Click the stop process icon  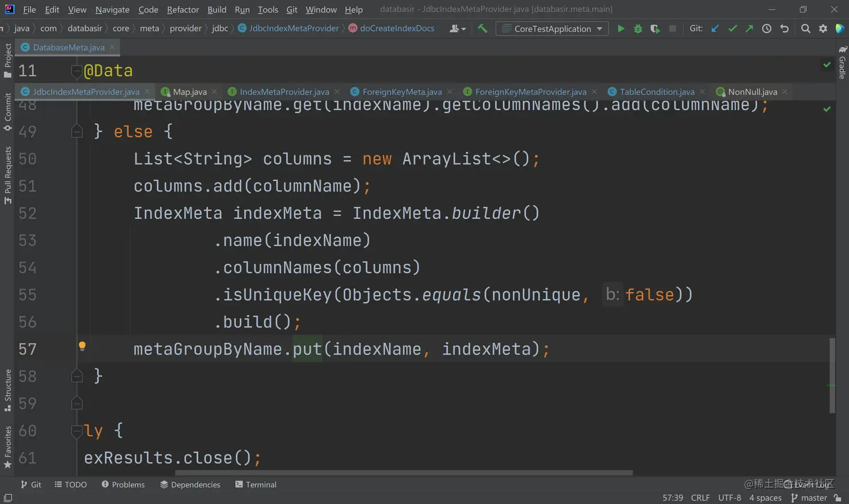(x=672, y=29)
